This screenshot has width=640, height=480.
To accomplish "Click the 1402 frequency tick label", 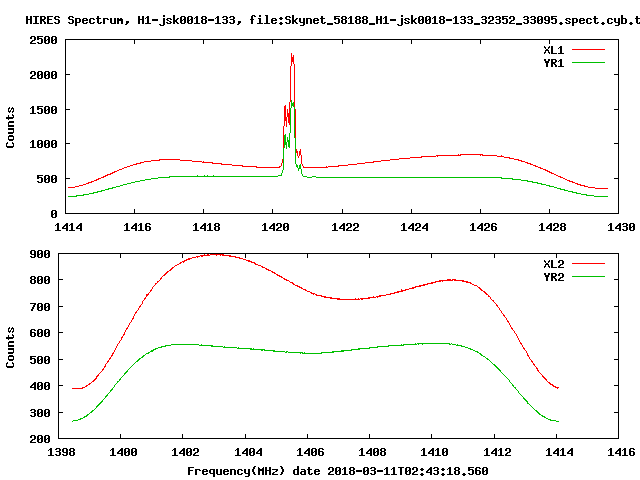I will point(185,452).
